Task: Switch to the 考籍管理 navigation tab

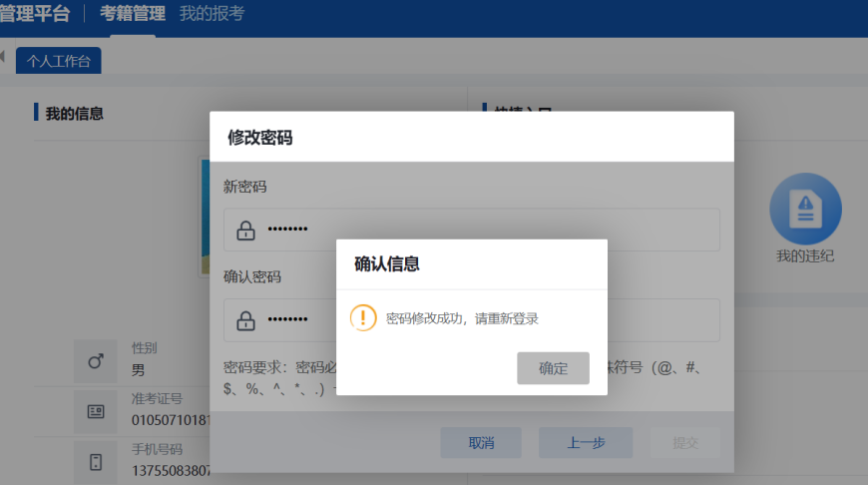Action: (132, 14)
